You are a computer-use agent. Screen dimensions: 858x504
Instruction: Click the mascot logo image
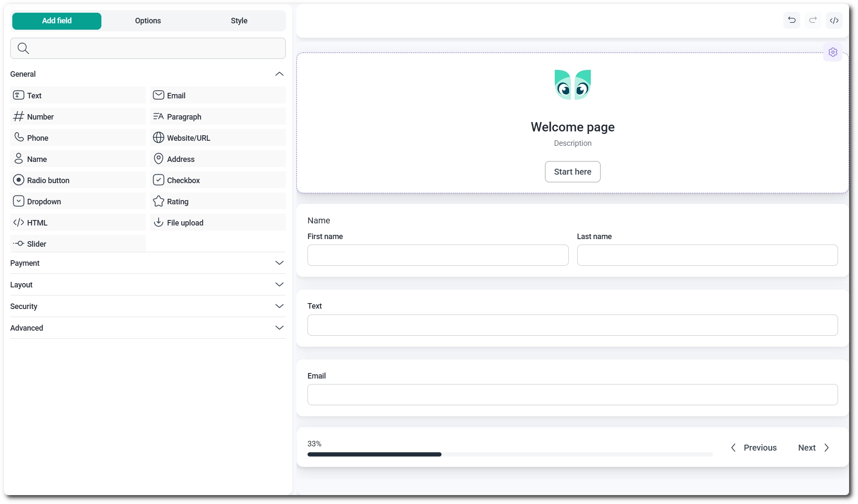click(573, 85)
